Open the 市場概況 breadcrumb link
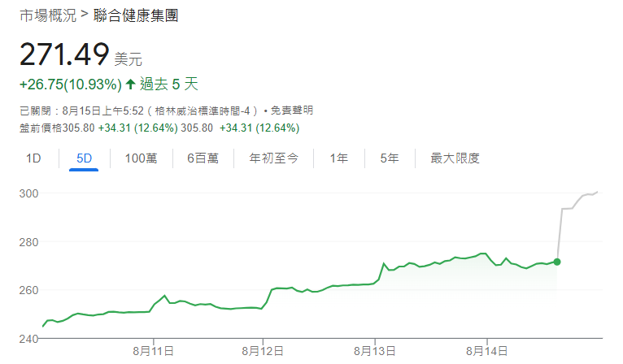The height and width of the screenshot is (364, 623). [x=48, y=15]
